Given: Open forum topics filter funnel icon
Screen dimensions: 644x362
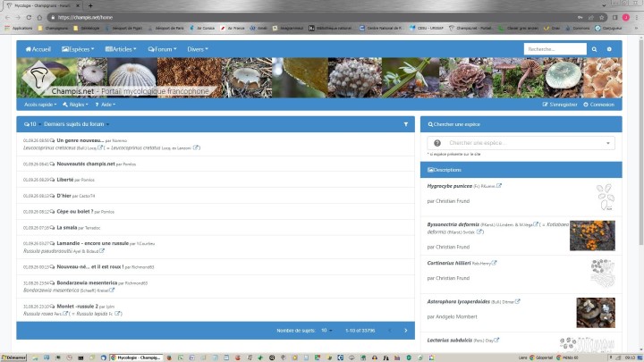Looking at the screenshot, I should pyautogui.click(x=406, y=124).
